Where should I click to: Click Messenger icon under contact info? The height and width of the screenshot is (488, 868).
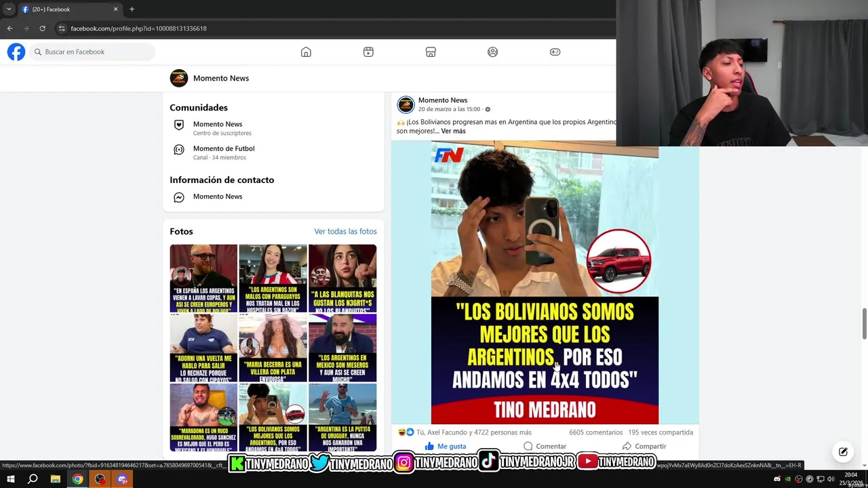179,197
